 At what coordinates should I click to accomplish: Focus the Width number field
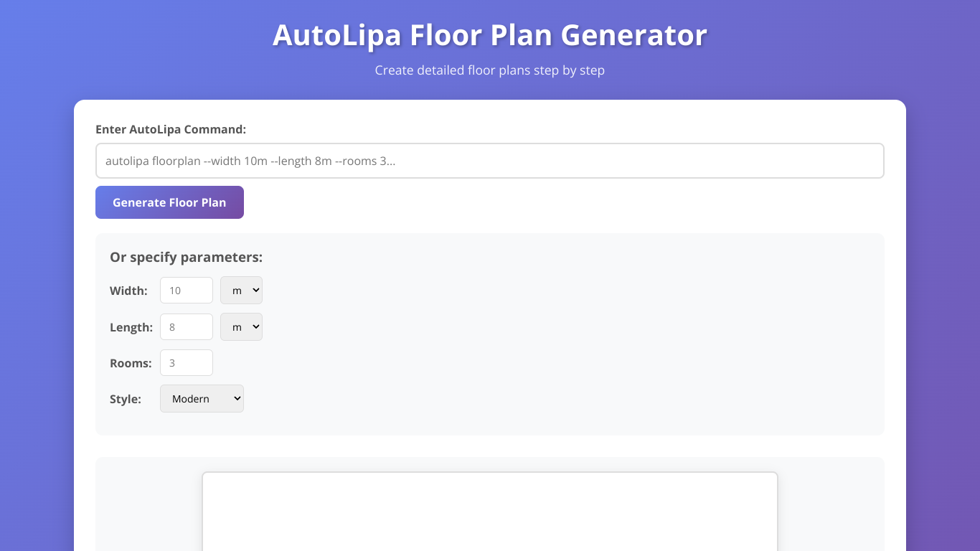pyautogui.click(x=186, y=291)
